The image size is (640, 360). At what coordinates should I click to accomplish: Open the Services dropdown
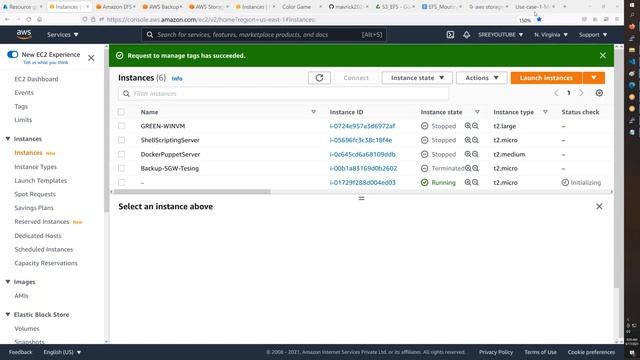click(x=62, y=35)
